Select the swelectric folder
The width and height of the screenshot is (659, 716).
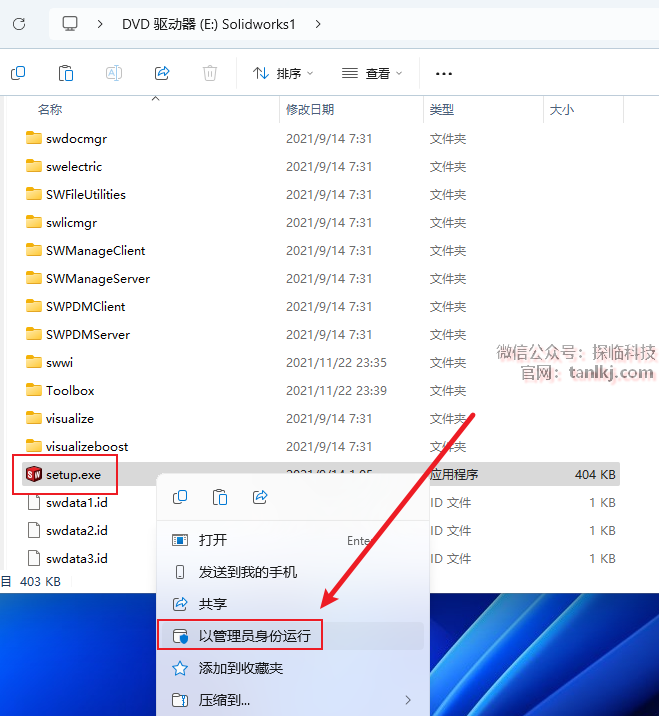[64, 166]
